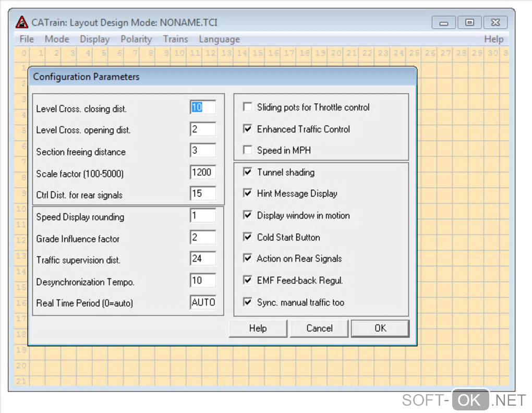Image resolution: width=532 pixels, height=413 pixels.
Task: Enable the Speed in MPH option
Action: pos(248,150)
